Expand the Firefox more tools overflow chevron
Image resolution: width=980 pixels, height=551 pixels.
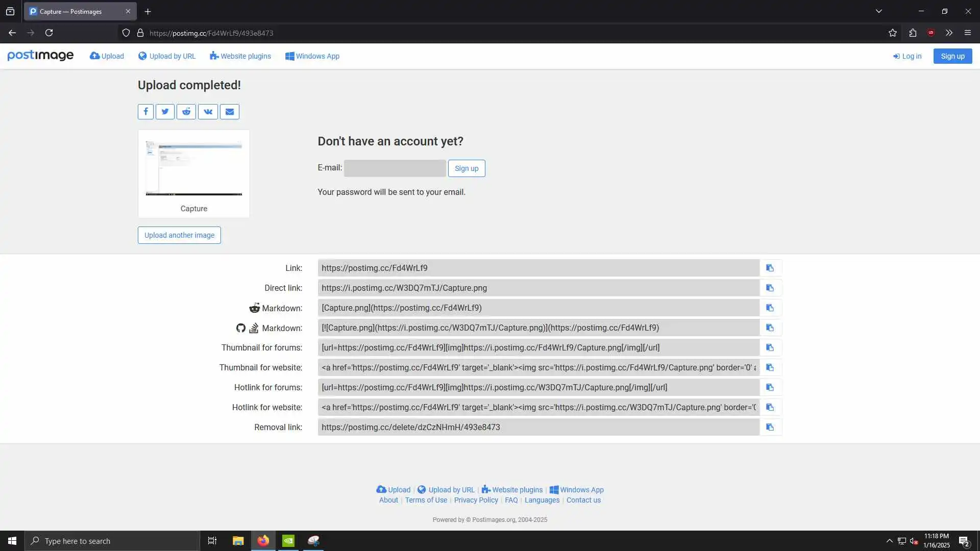(949, 33)
